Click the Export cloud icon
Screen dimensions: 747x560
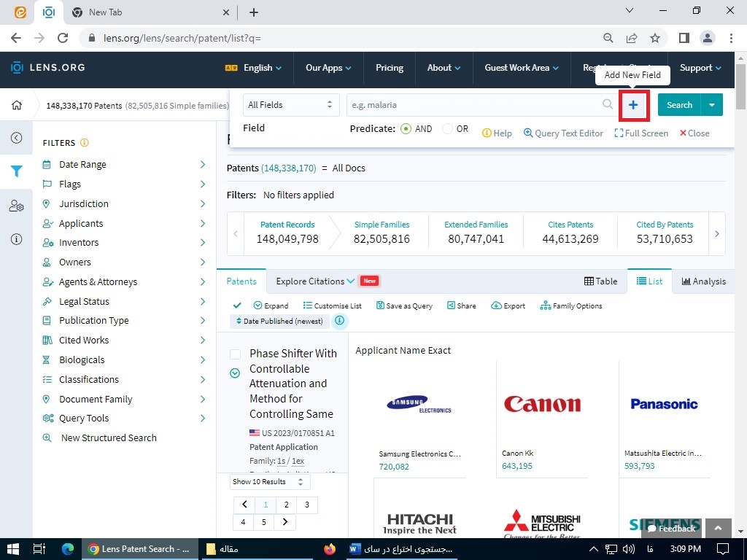pos(497,306)
